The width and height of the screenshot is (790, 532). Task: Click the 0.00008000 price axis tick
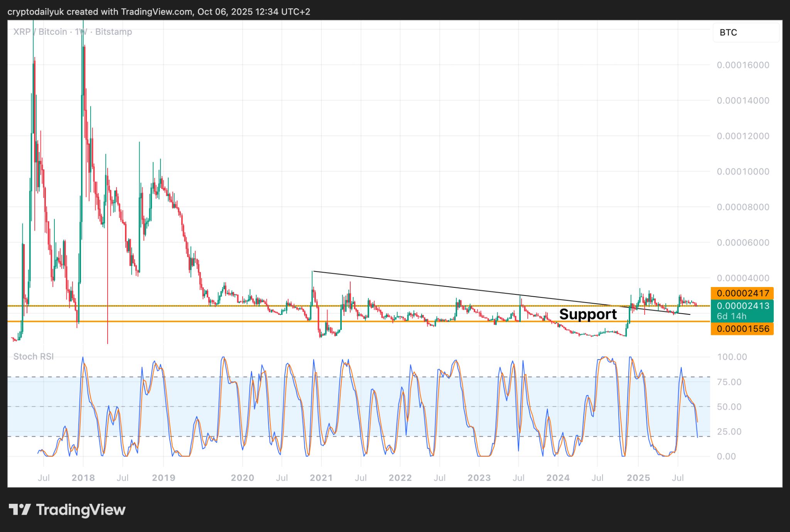pyautogui.click(x=743, y=207)
